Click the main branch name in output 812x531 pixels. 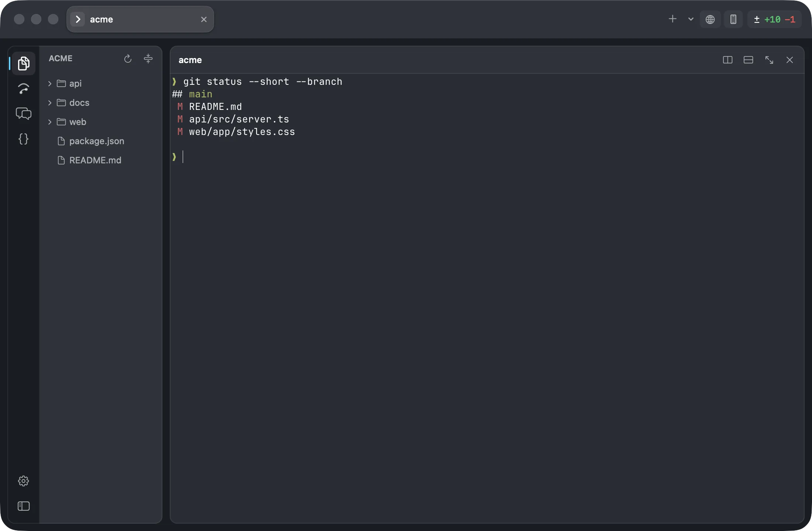[201, 94]
